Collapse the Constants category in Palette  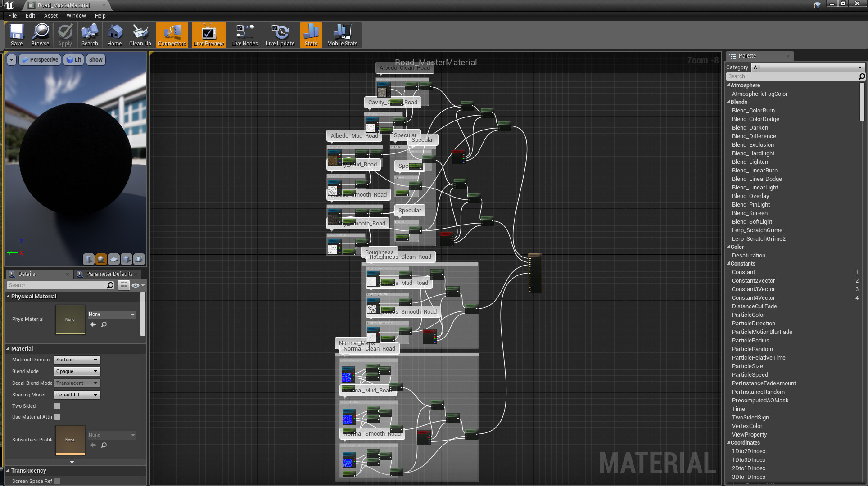pos(728,263)
